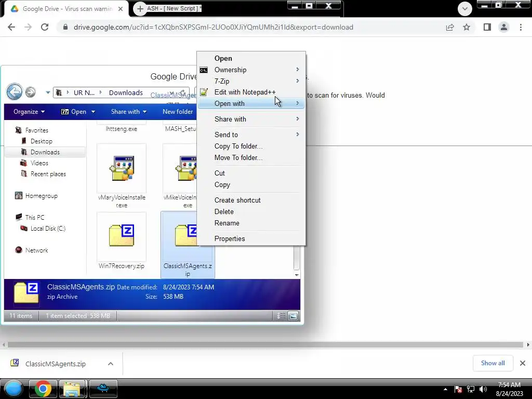
Task: Open Network in navigation pane
Action: pyautogui.click(x=37, y=250)
